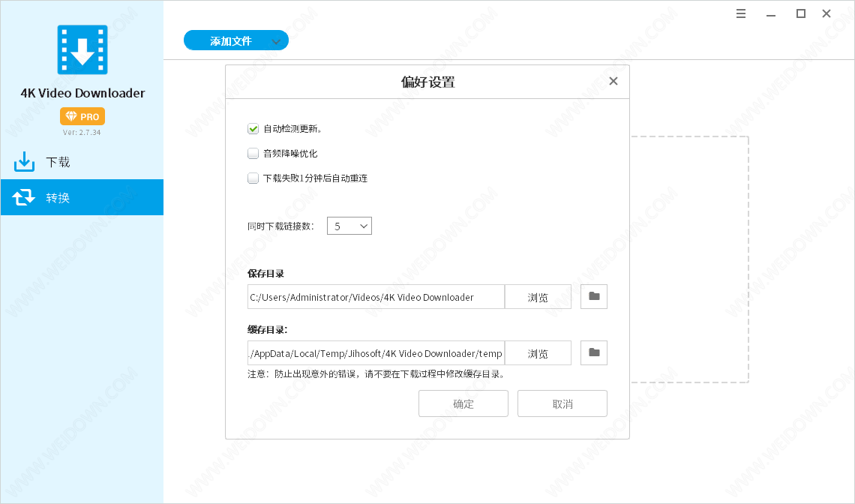Browse for the save directory (保存目录)
This screenshot has width=855, height=504.
tap(538, 297)
